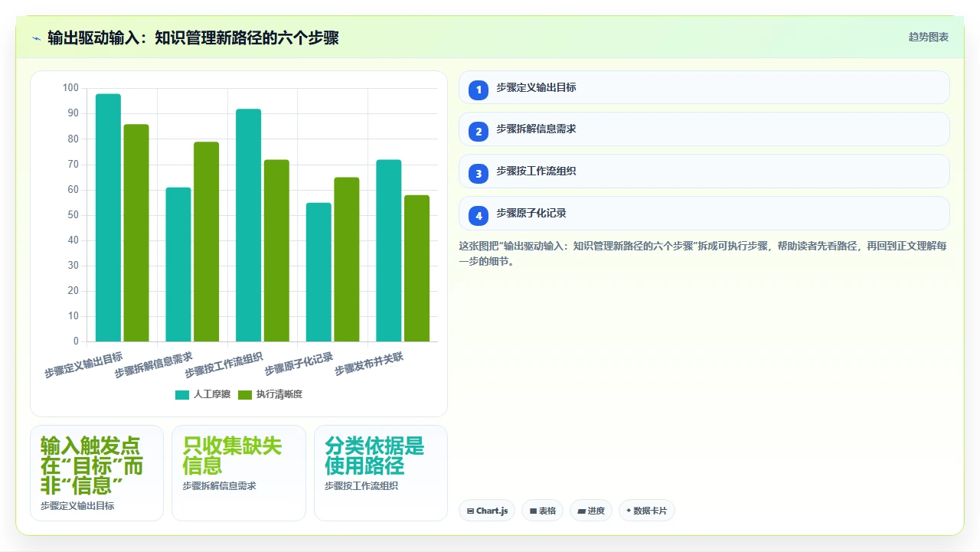980x552 pixels.
Task: Click the x-axis label 步骤发布并关联
Action: (x=369, y=364)
